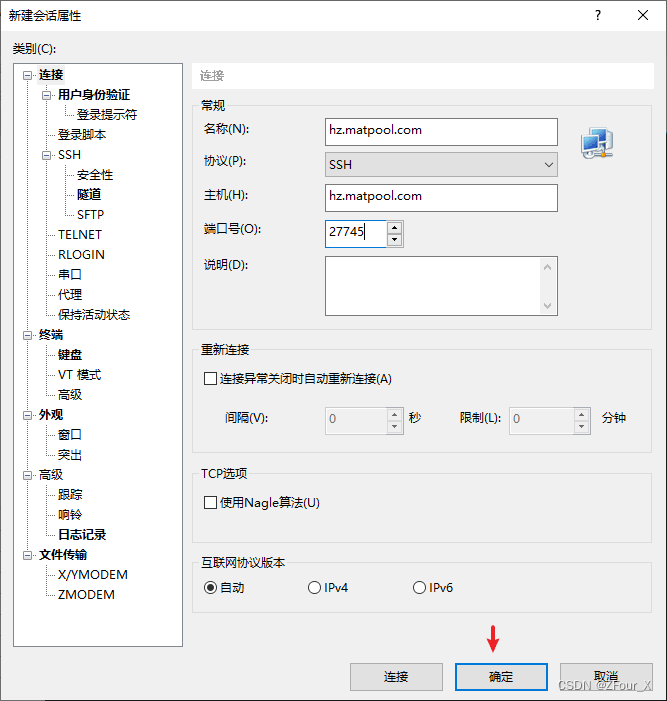The height and width of the screenshot is (701, 667).
Task: Select 登录脚本 tree item
Action: click(x=82, y=135)
